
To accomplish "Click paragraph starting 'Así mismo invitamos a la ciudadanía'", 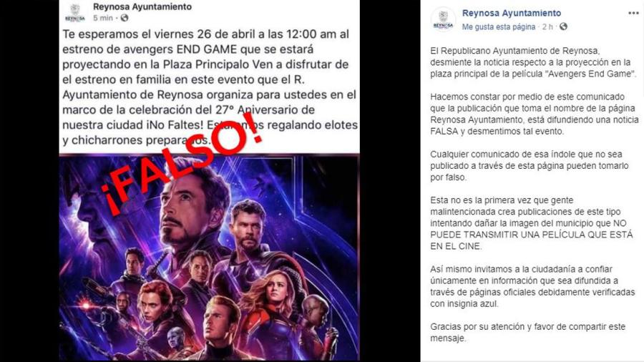I will [532, 286].
